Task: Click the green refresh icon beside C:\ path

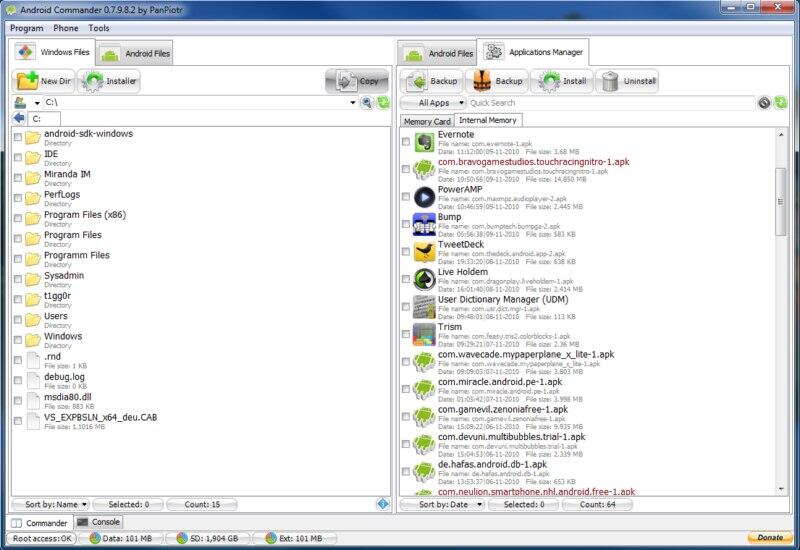Action: click(383, 103)
